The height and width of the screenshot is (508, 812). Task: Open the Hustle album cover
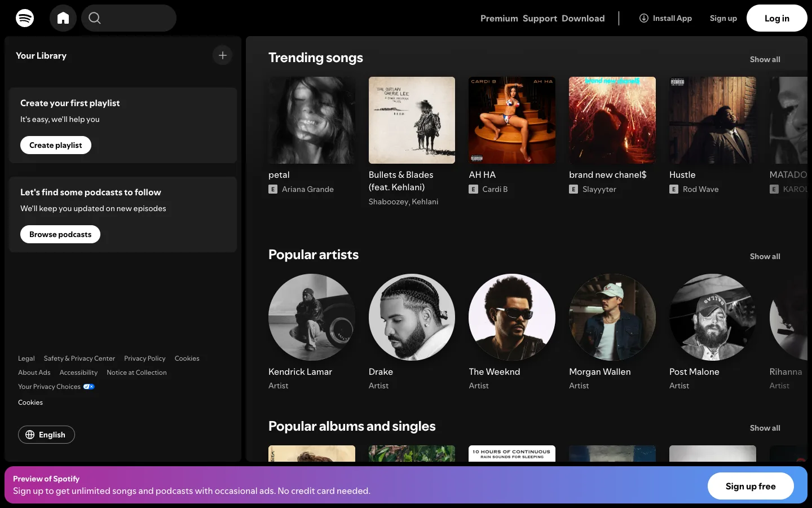(x=713, y=120)
